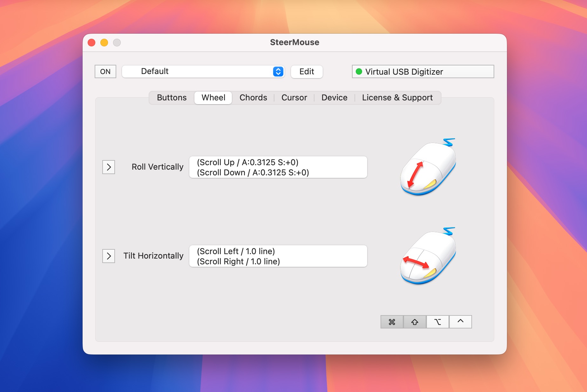Open the Default profile dropdown

pyautogui.click(x=203, y=71)
